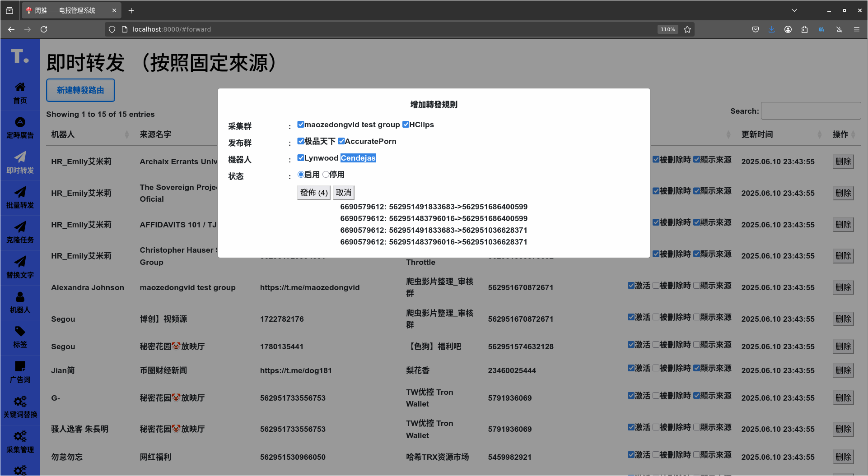Image resolution: width=868 pixels, height=476 pixels.
Task: Select the 停用 disabled radio option
Action: (x=326, y=175)
